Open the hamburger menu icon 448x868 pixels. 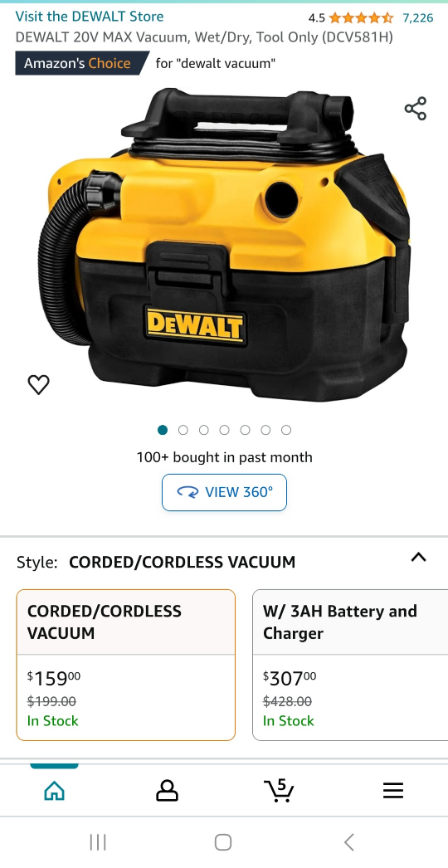click(392, 791)
